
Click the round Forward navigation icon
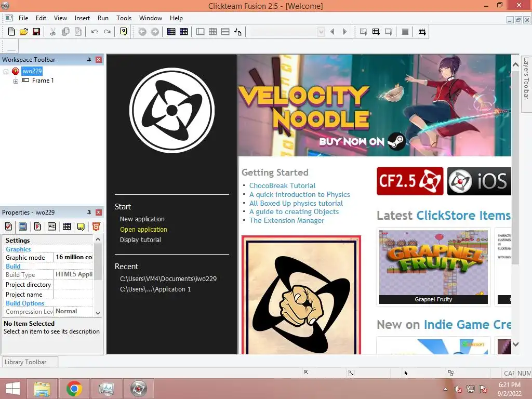(x=155, y=32)
